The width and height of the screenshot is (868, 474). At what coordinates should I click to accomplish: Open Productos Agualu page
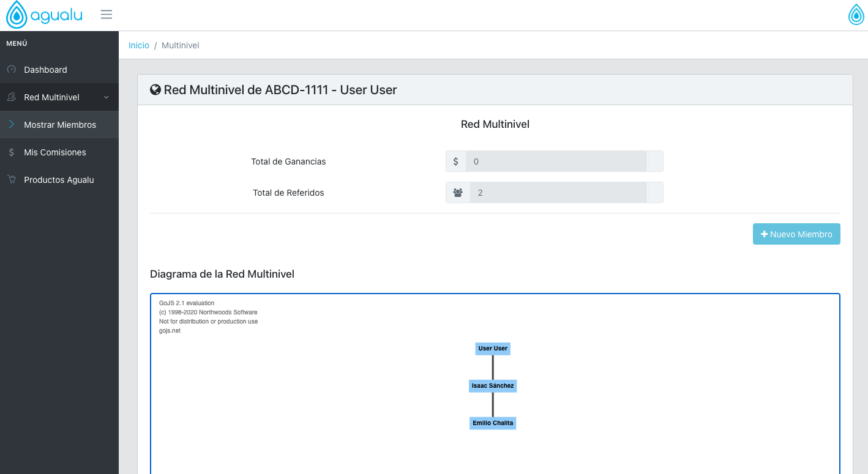click(x=59, y=180)
